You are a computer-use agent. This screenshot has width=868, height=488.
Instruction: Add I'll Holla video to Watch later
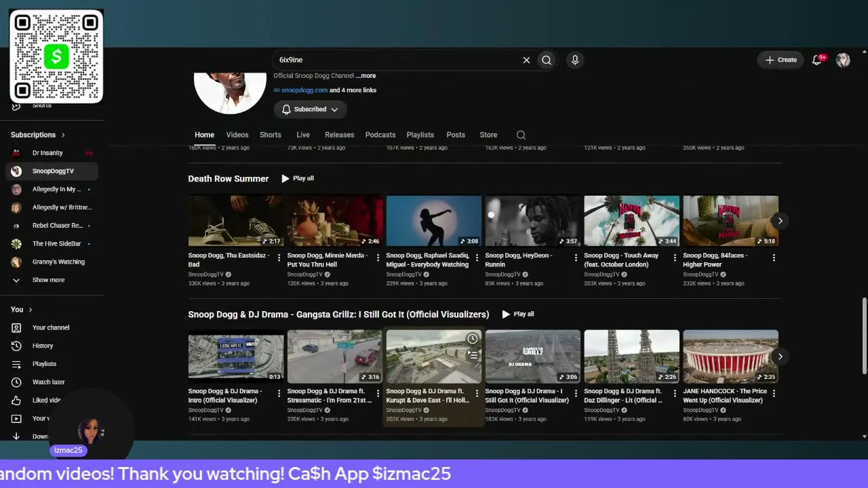pos(473,339)
